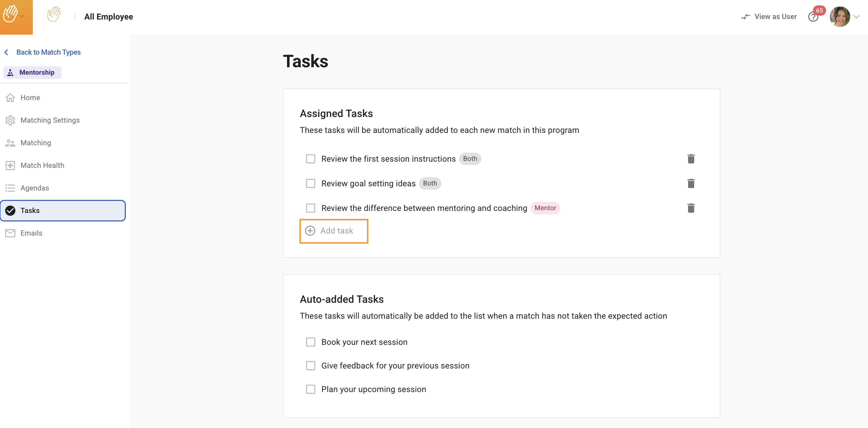Click the Mentor tag on coaching task

click(545, 208)
